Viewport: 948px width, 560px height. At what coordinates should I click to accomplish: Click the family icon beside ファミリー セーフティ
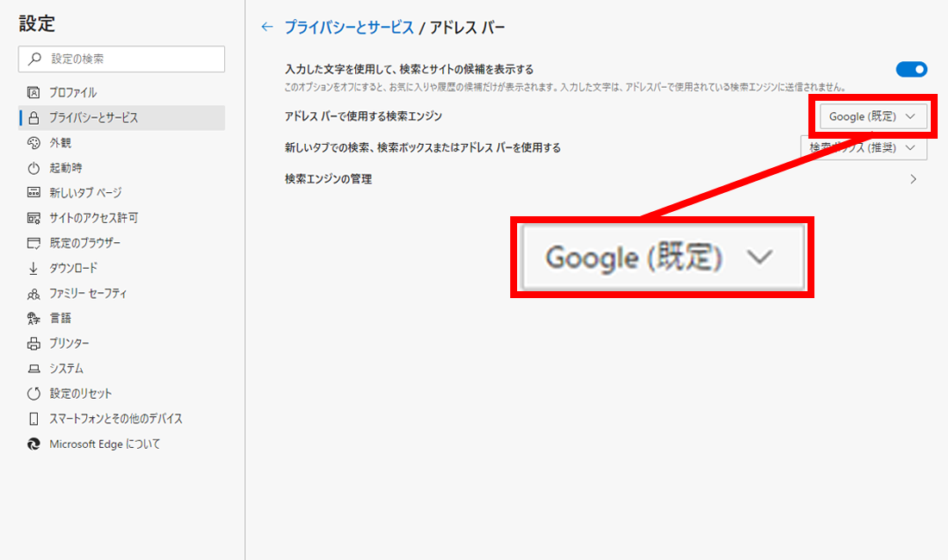tap(34, 294)
